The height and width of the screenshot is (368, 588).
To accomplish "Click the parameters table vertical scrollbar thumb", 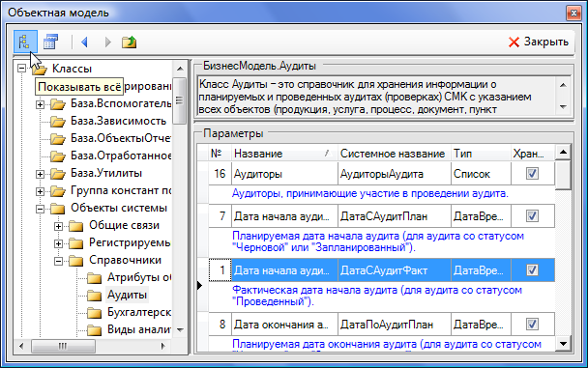I will point(563,175).
